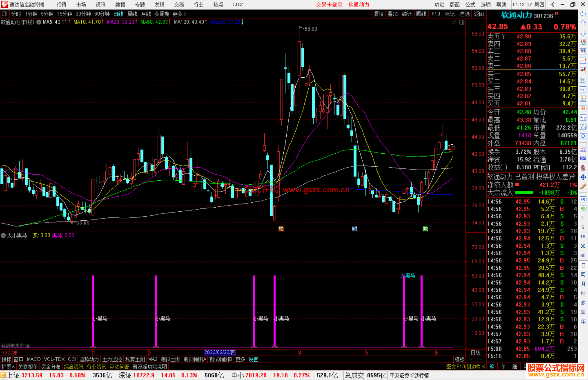
Task: Click the 设置 indicator settings link
Action: pos(253,359)
